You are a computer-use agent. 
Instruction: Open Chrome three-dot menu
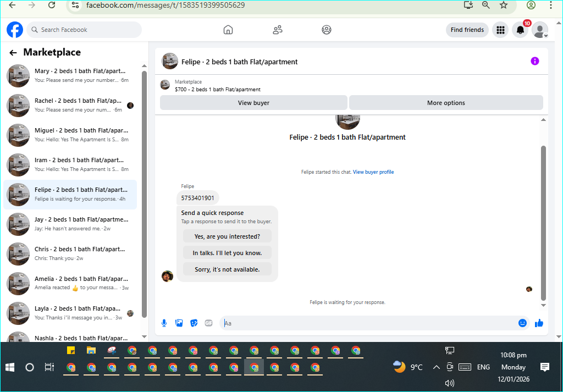pyautogui.click(x=551, y=5)
